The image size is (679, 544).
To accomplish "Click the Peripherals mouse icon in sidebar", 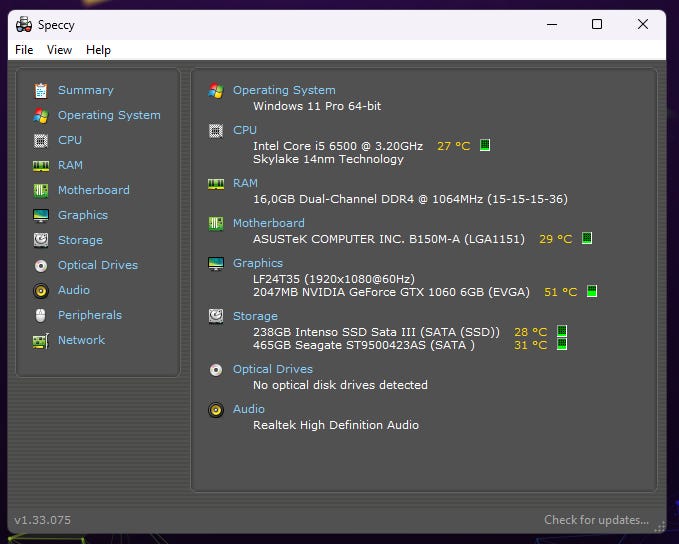I will click(x=41, y=315).
